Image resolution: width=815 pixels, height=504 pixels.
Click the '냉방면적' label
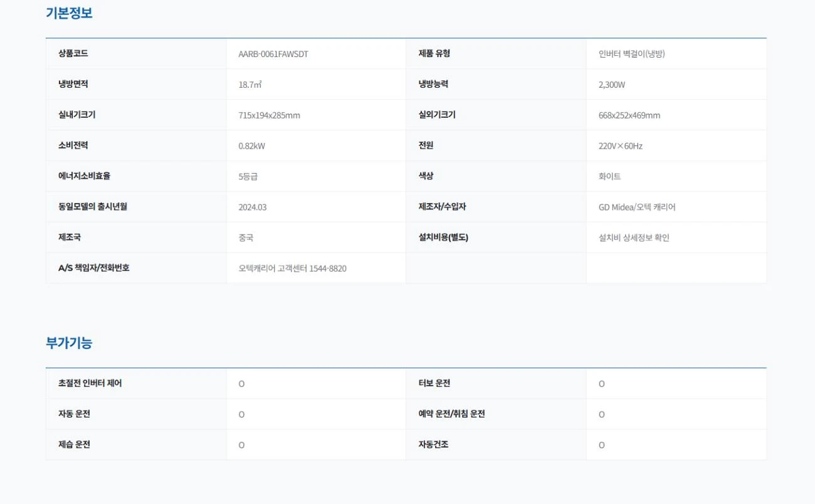click(x=73, y=84)
